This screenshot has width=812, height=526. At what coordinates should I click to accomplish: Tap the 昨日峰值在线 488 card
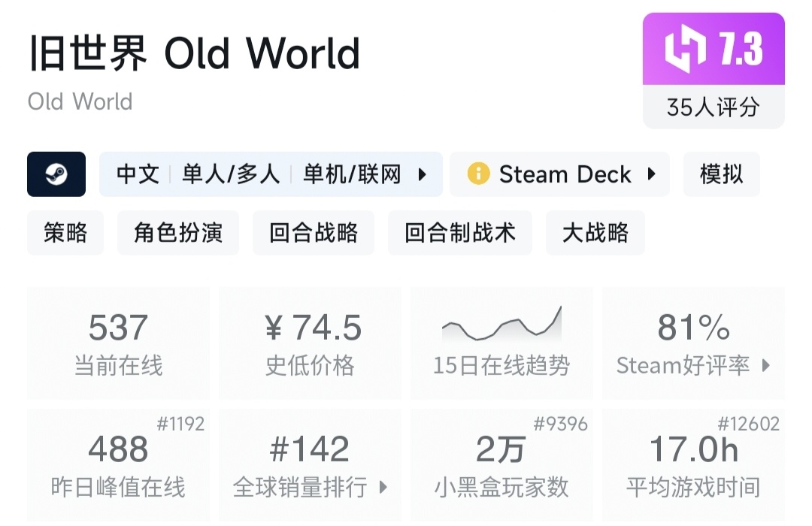click(118, 464)
